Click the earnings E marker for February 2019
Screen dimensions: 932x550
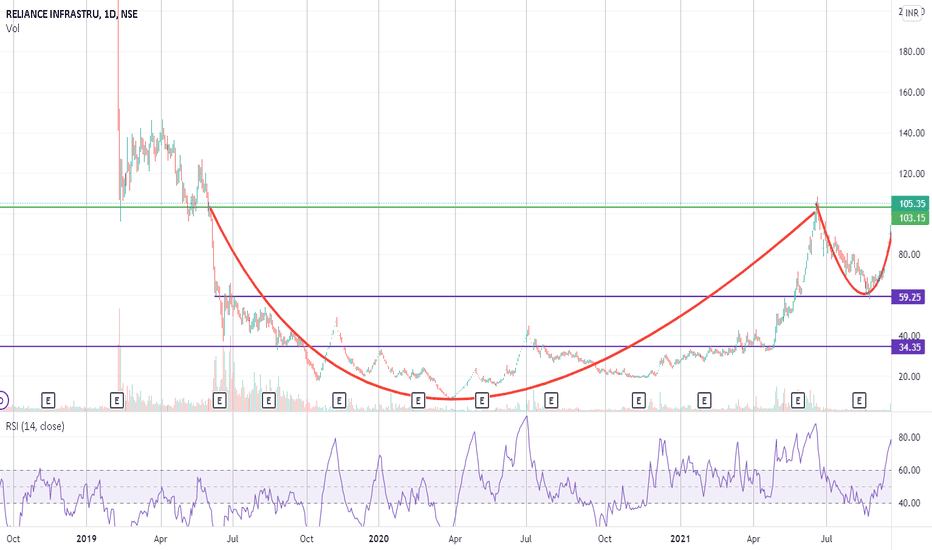pyautogui.click(x=116, y=401)
